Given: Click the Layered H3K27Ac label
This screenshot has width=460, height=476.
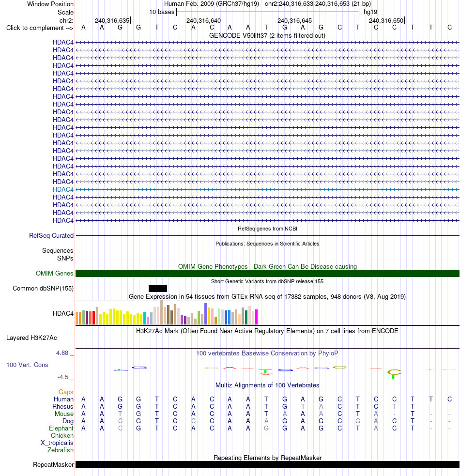Looking at the screenshot, I should coord(31,338).
